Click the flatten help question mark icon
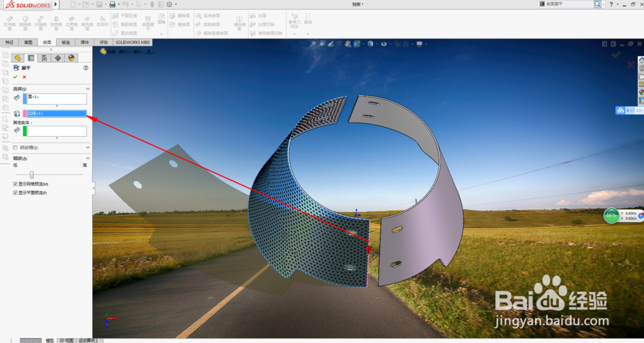 pos(86,68)
